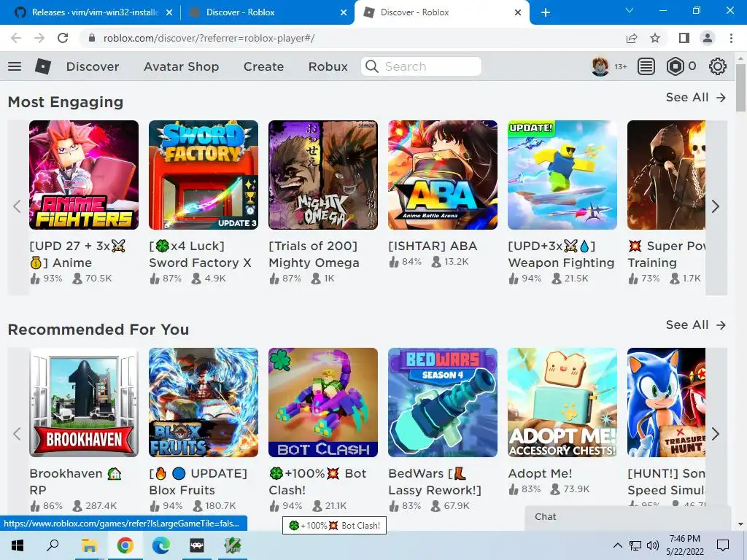Bookmark this page with star icon

[655, 38]
